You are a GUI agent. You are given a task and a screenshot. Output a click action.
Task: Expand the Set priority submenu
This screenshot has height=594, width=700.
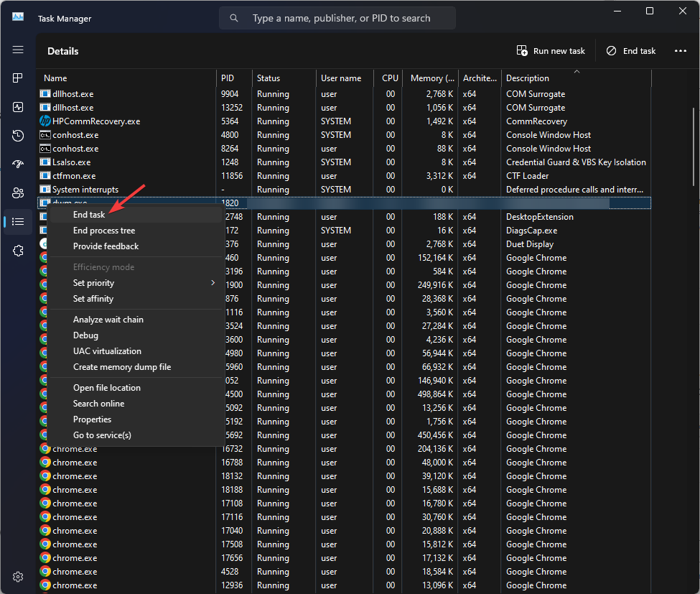click(135, 283)
